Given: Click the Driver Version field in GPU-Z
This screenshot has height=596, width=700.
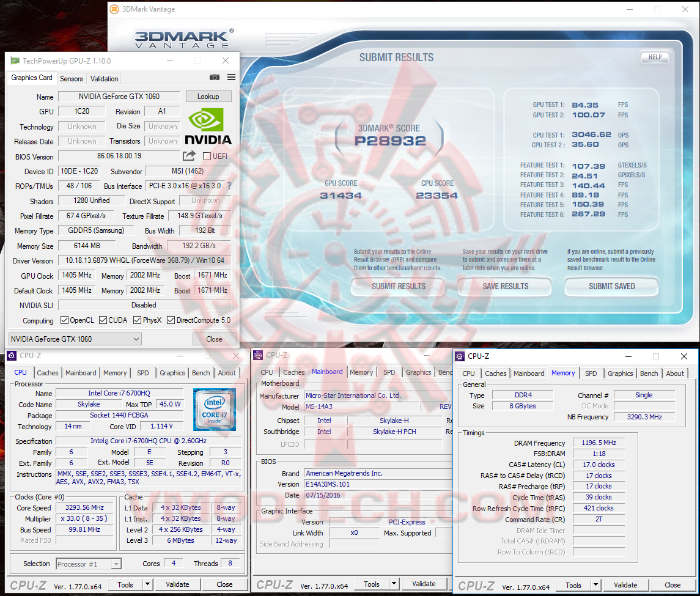Looking at the screenshot, I should 145,260.
